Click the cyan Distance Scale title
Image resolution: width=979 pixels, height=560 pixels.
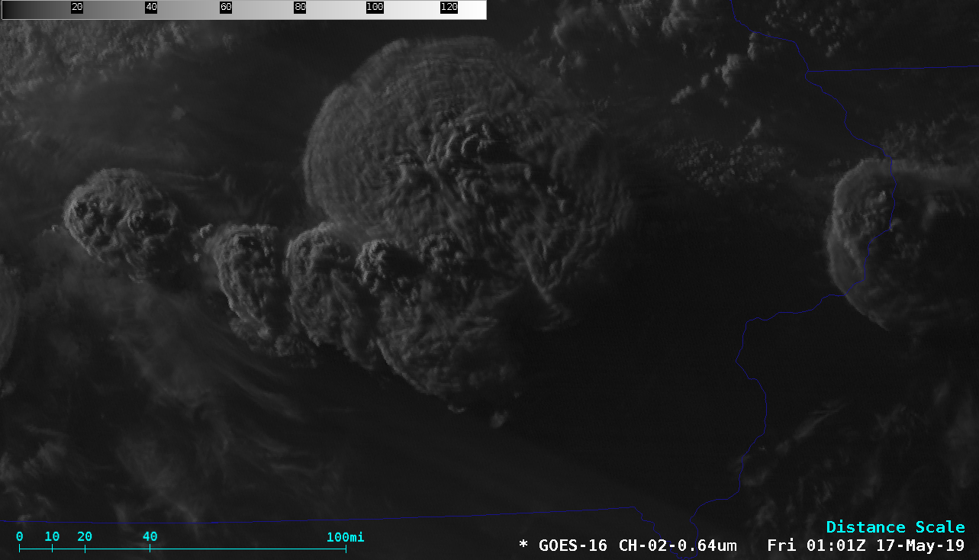point(895,527)
